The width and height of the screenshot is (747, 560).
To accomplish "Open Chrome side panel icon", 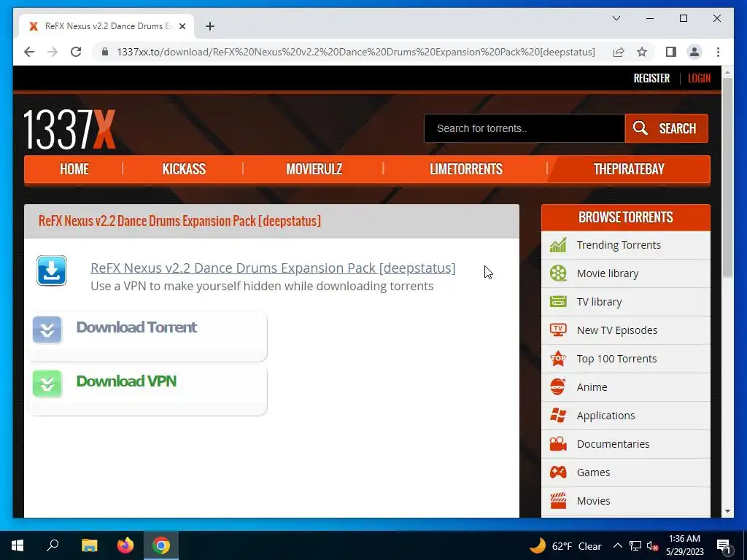I will pos(671,52).
